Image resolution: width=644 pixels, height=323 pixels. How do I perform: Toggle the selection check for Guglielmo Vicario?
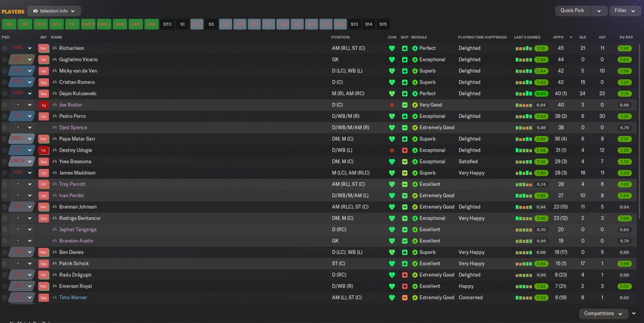point(5,59)
